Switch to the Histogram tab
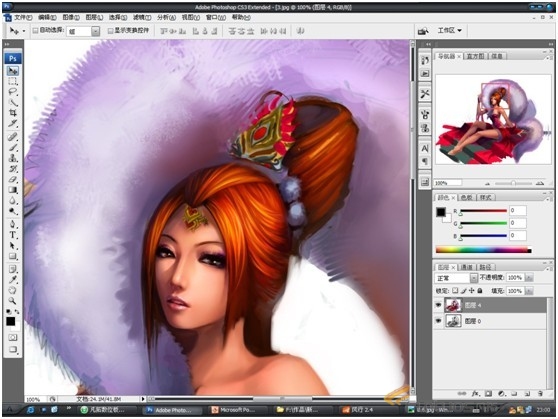This screenshot has width=558, height=419. (x=475, y=56)
